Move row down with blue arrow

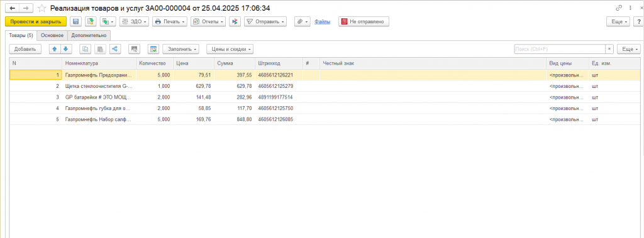tap(66, 49)
